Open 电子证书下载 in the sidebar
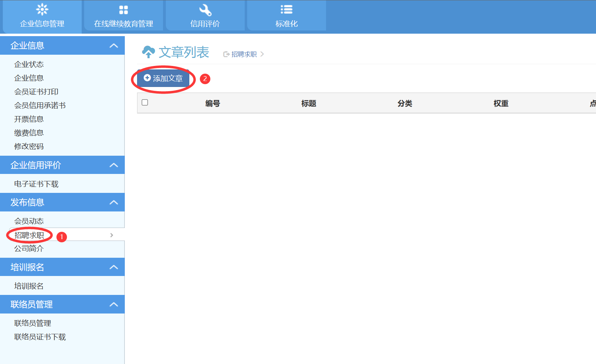 click(36, 184)
